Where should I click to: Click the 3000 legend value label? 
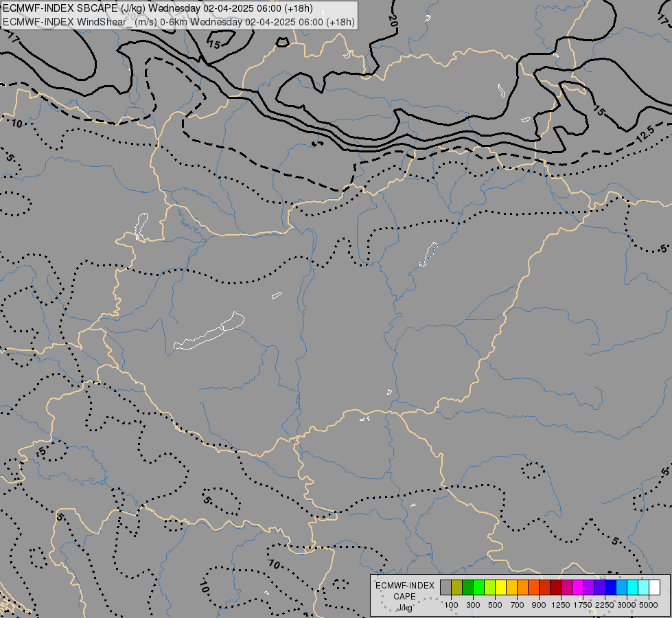pyautogui.click(x=627, y=605)
